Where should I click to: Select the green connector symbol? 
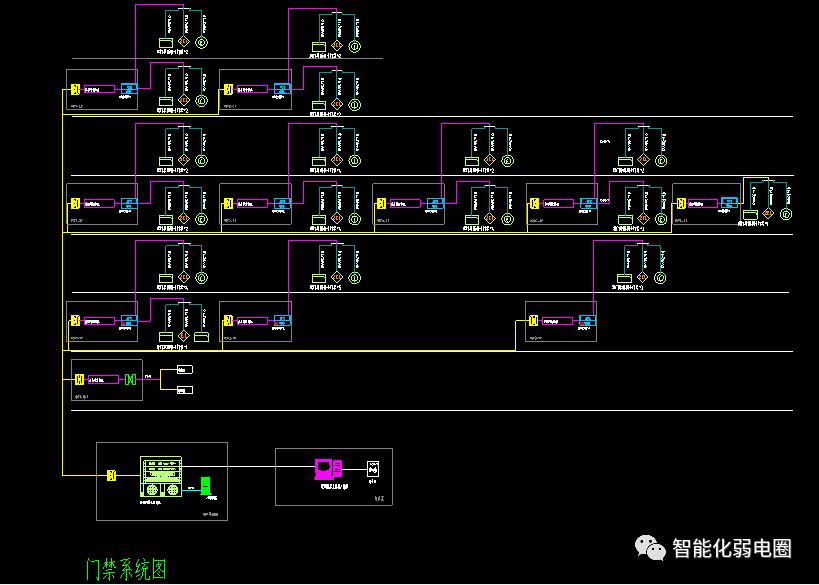[x=131, y=380]
